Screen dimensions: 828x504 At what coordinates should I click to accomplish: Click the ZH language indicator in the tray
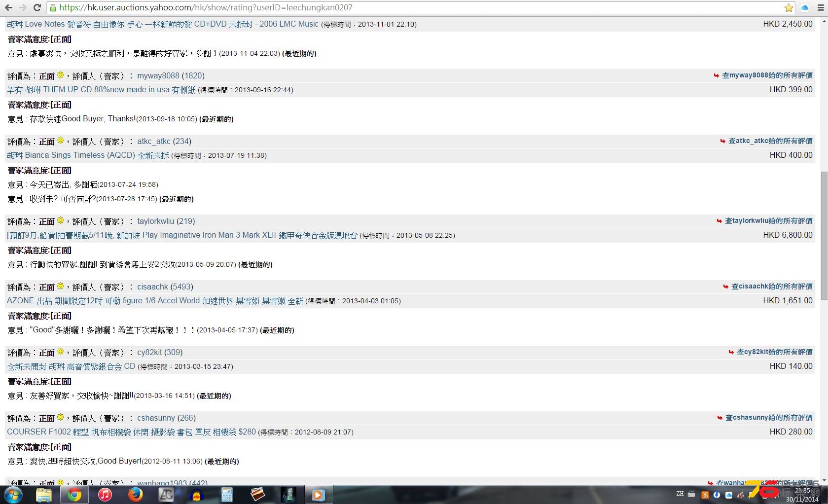pyautogui.click(x=680, y=494)
